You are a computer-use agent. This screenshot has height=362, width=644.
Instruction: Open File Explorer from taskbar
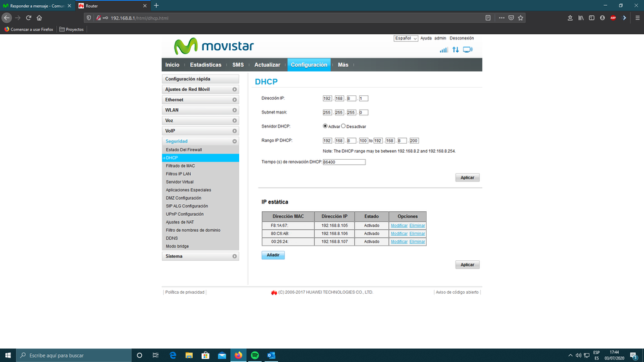(x=189, y=356)
